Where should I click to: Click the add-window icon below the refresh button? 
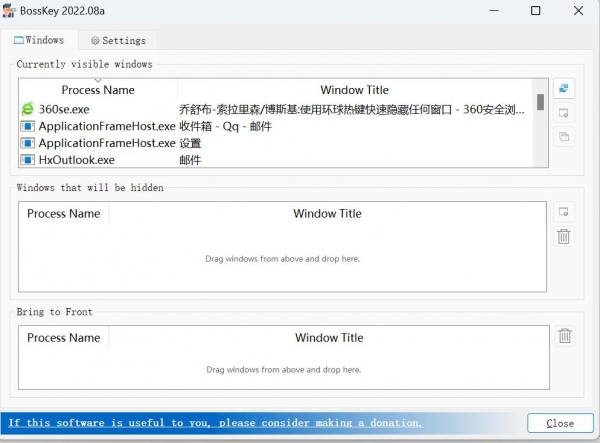(564, 113)
